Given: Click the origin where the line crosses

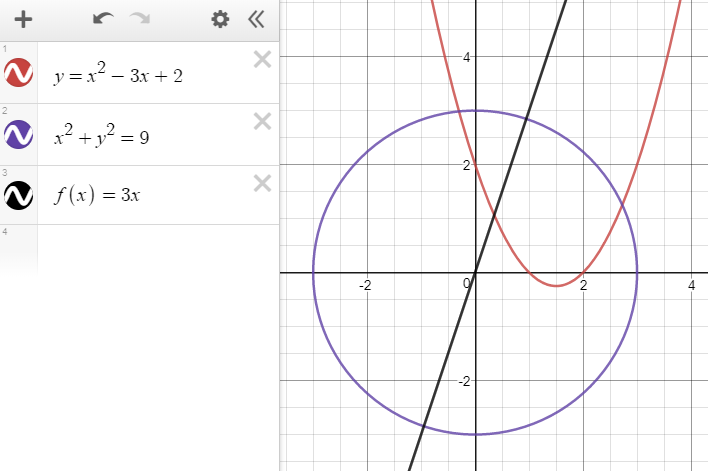Looking at the screenshot, I should (x=475, y=272).
